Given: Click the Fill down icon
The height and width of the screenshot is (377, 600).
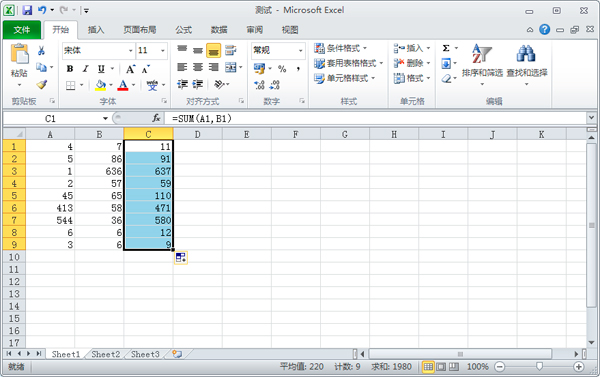Looking at the screenshot, I should click(x=446, y=63).
